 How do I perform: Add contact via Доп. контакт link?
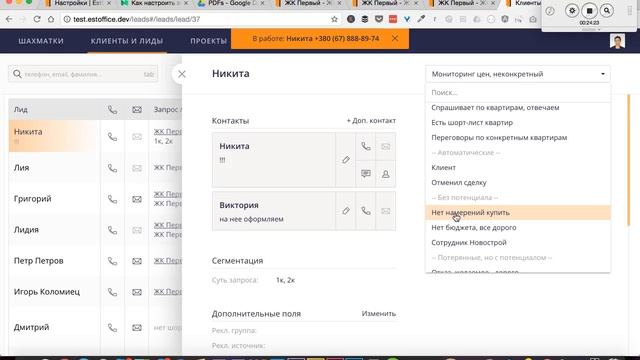coord(371,121)
